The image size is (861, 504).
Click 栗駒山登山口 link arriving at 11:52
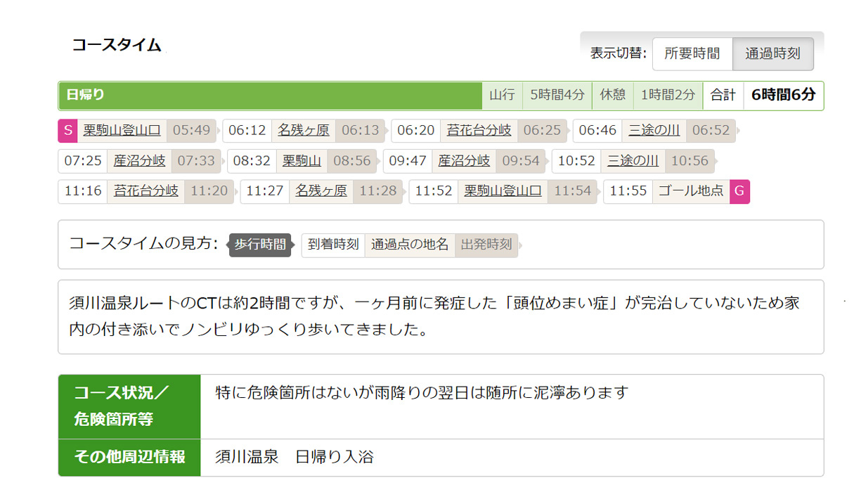click(503, 191)
